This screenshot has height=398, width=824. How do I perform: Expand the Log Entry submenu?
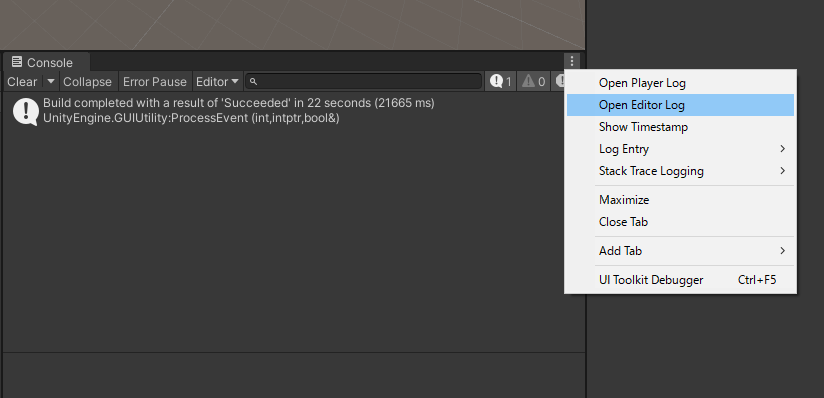pyautogui.click(x=680, y=149)
